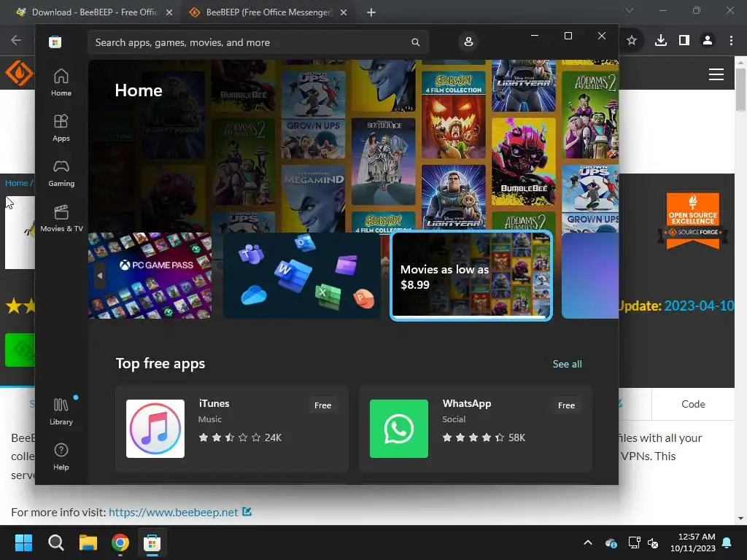This screenshot has height=560, width=747.
Task: Open the Windows Start menu
Action: click(23, 542)
